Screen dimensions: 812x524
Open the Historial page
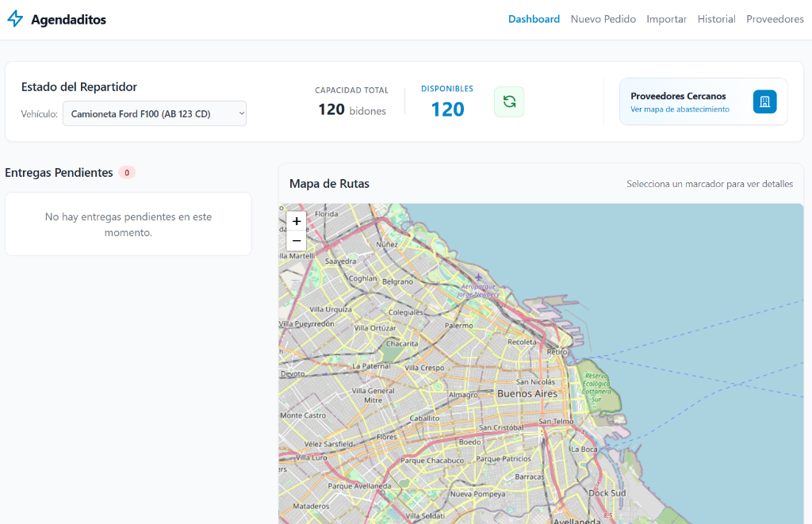tap(716, 19)
